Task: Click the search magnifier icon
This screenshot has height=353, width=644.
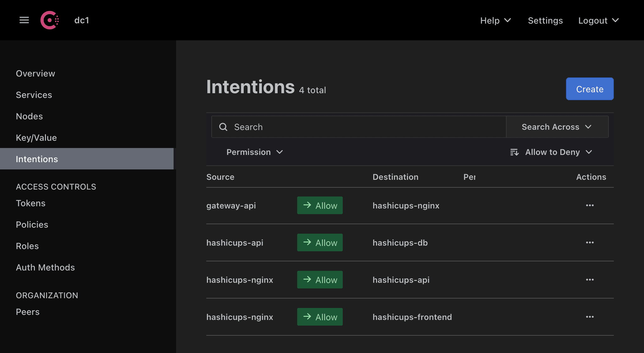Action: coord(223,127)
